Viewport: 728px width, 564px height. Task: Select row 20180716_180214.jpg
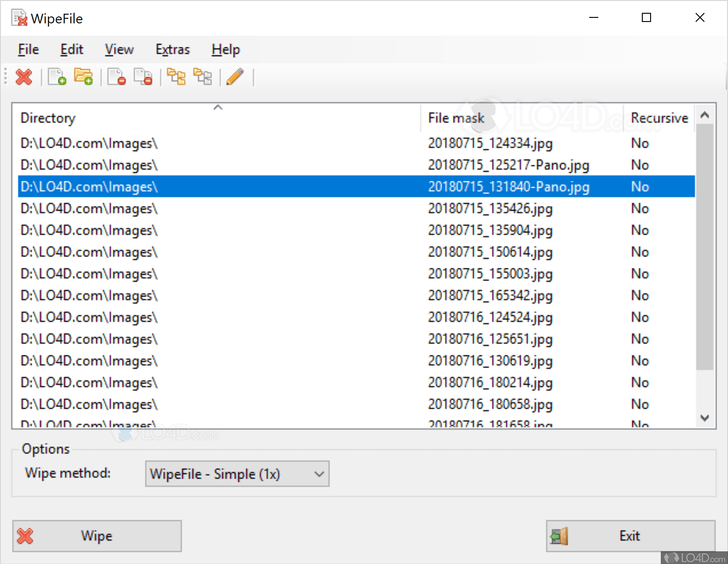click(x=356, y=382)
